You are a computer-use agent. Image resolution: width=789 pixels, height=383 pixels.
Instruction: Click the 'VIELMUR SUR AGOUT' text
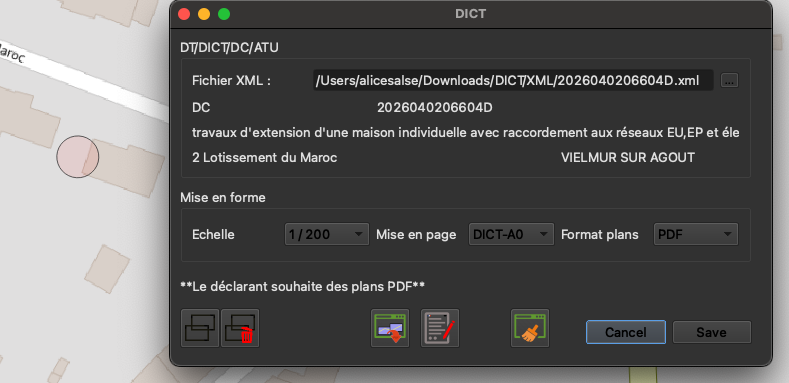pyautogui.click(x=627, y=158)
